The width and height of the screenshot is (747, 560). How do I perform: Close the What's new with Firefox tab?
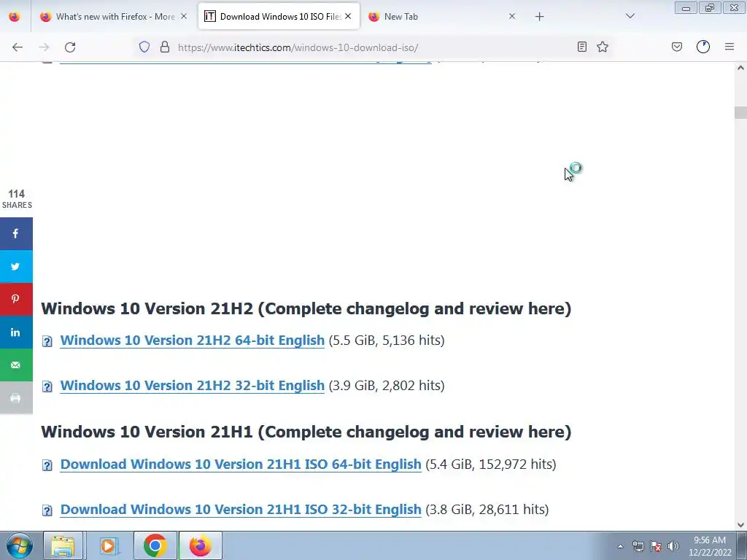[184, 17]
